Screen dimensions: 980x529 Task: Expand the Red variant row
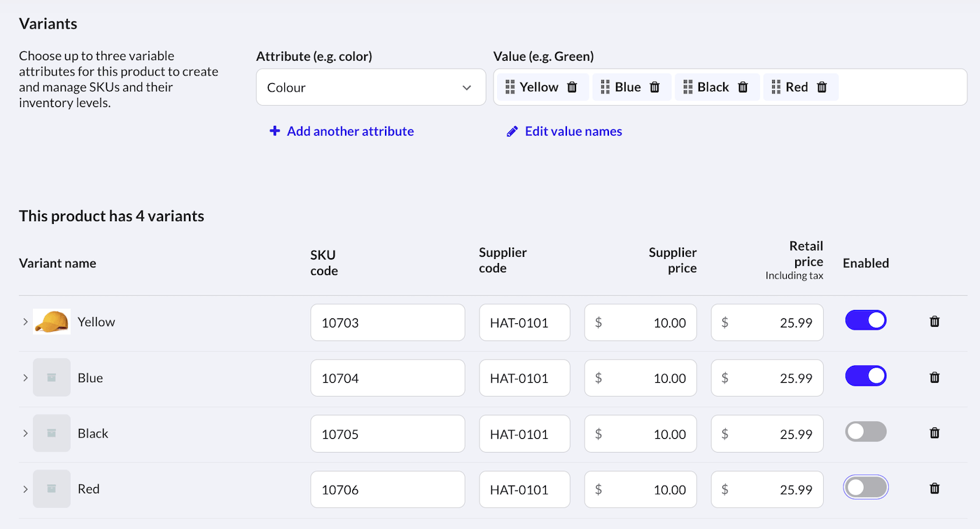pyautogui.click(x=25, y=489)
